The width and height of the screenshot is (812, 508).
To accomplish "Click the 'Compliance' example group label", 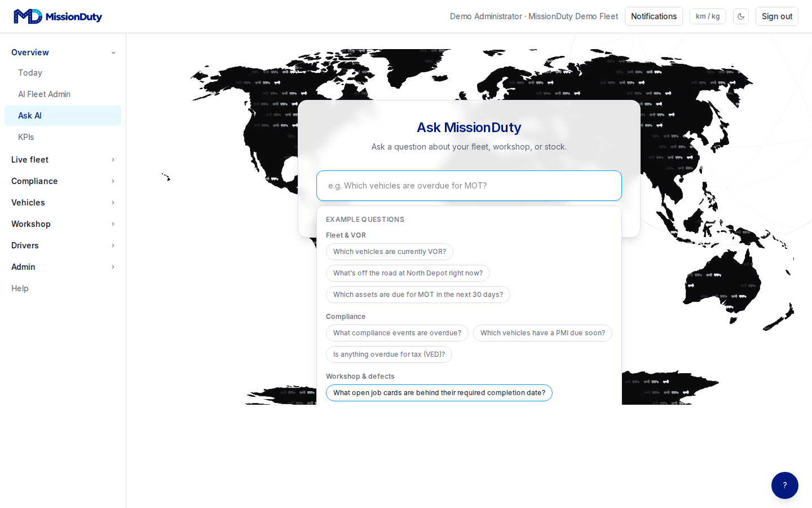I will click(346, 317).
